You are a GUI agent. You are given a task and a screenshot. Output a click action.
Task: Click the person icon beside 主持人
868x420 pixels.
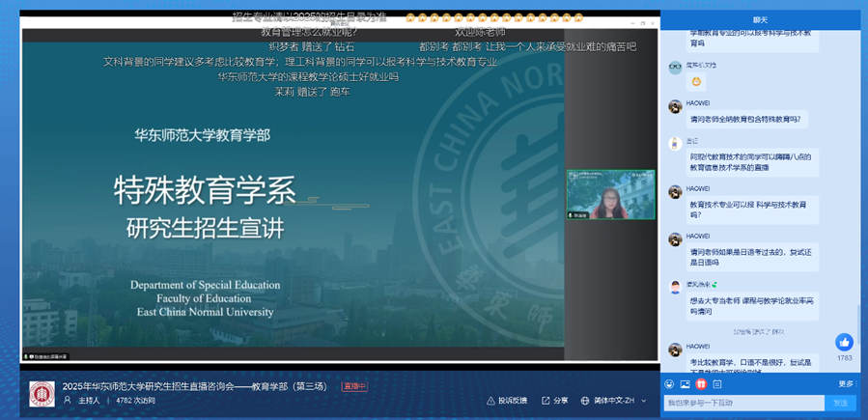(68, 400)
